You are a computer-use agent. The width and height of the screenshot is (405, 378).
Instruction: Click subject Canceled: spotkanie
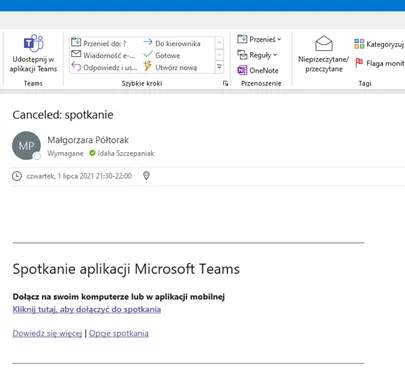coord(63,115)
